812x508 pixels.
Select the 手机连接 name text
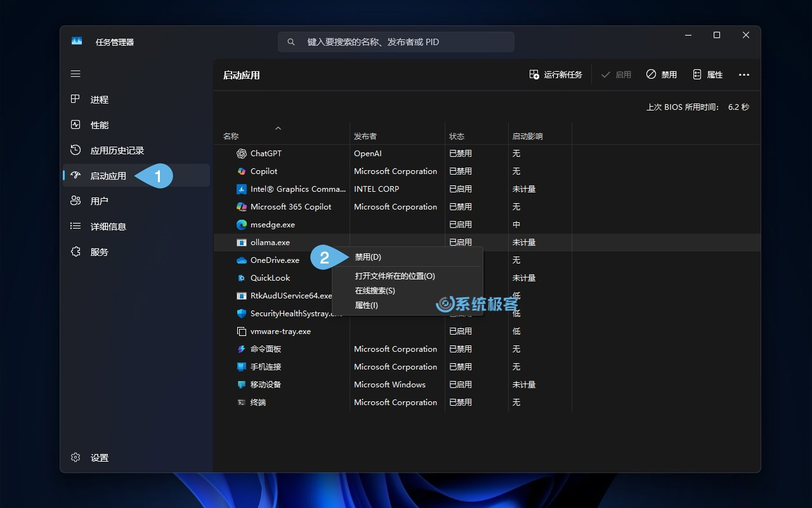[266, 367]
